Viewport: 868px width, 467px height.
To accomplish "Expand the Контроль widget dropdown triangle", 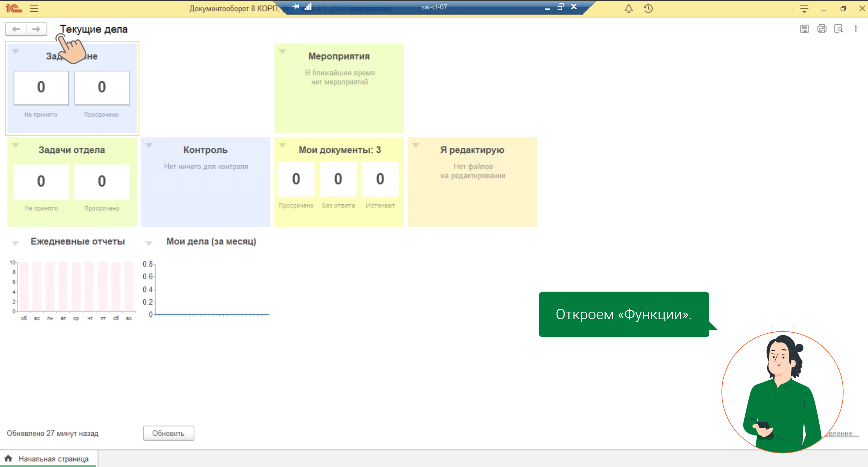I will point(149,145).
